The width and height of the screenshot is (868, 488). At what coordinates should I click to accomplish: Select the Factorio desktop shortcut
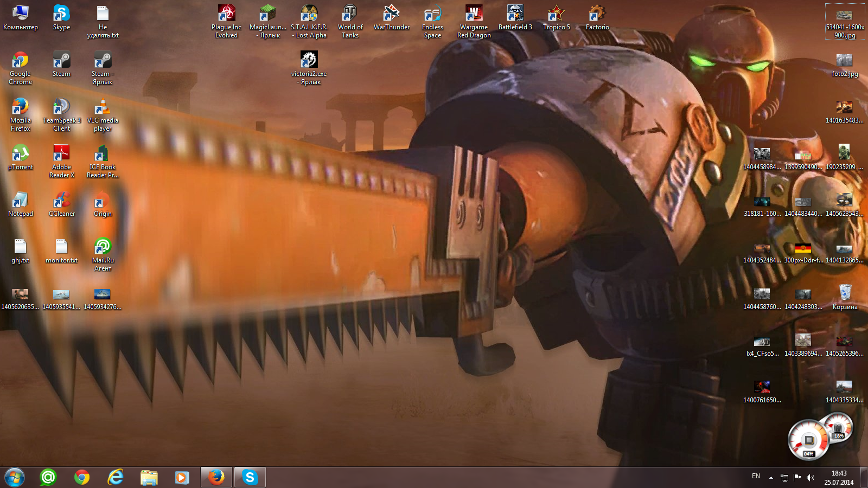(x=597, y=17)
